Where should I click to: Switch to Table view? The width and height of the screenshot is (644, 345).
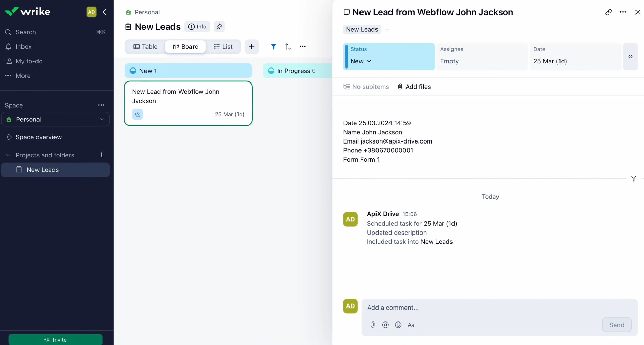145,47
